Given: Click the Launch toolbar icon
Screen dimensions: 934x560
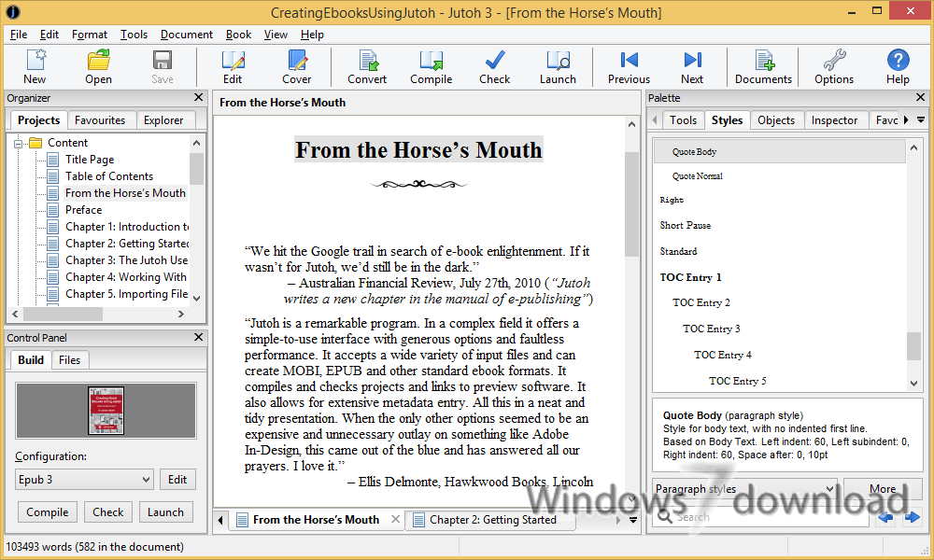Looking at the screenshot, I should coord(559,66).
